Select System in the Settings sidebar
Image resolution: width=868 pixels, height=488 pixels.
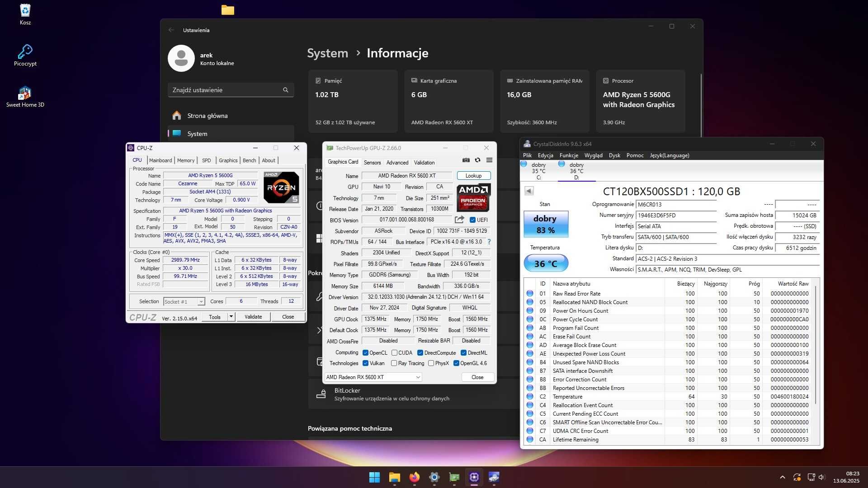(x=231, y=134)
